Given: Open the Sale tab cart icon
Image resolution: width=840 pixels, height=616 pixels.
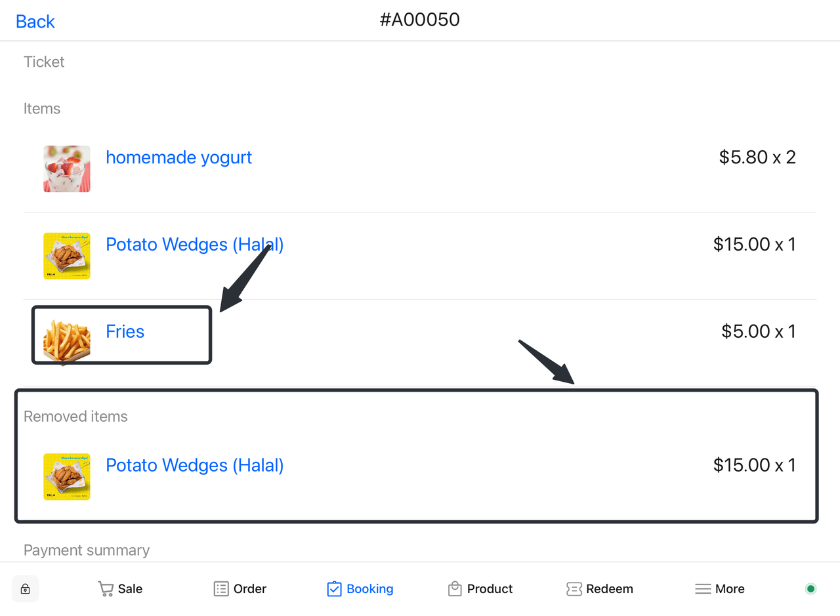Looking at the screenshot, I should click(106, 588).
